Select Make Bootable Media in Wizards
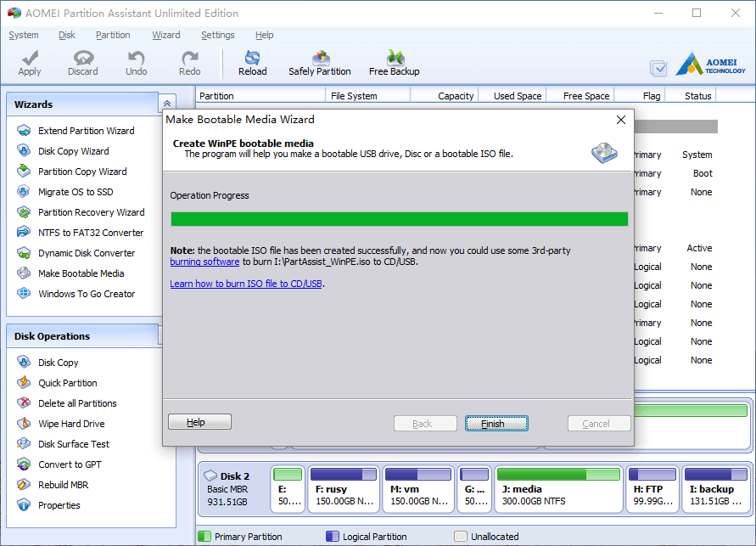Screen dimensions: 756x546 click(81, 273)
